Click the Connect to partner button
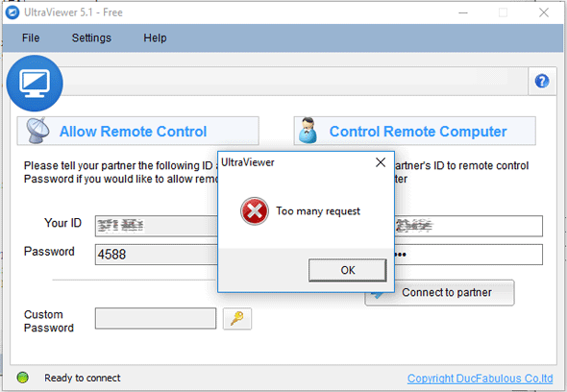Image resolution: width=567 pixels, height=392 pixels. [439, 292]
